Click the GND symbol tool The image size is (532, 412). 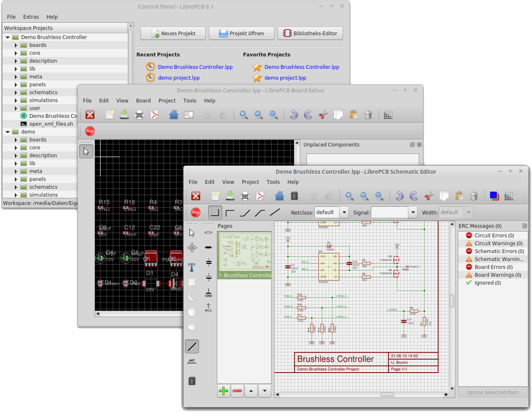tap(209, 293)
